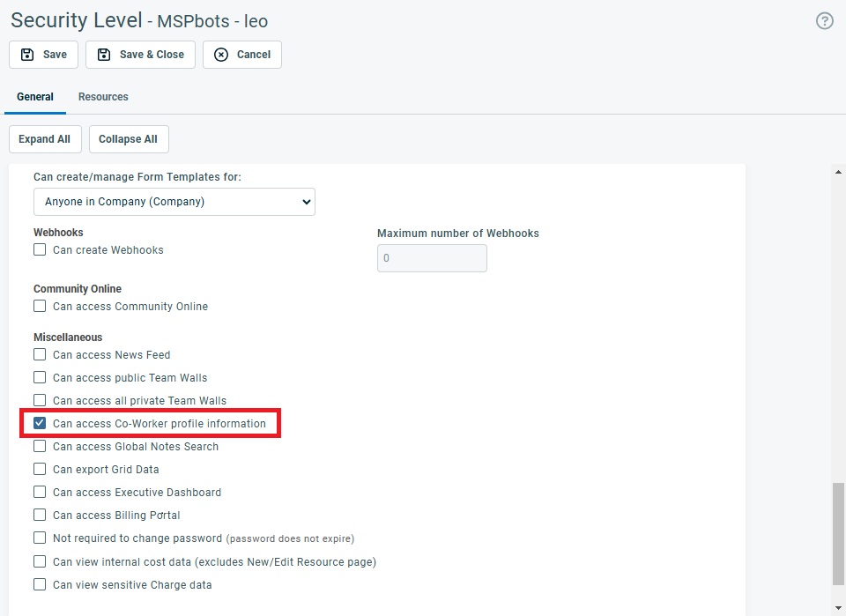Click the 'Security Level - MSPbots - leo' title
This screenshot has height=616, width=846.
(139, 20)
